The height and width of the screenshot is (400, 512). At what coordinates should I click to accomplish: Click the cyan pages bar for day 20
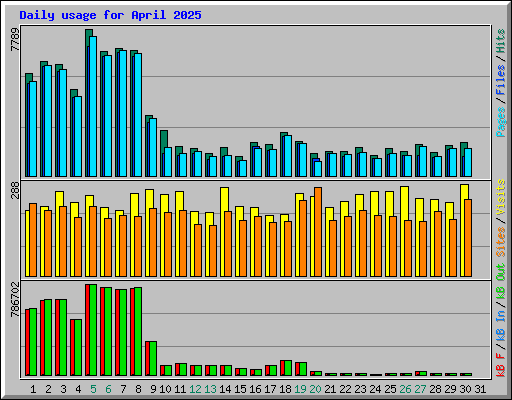click(x=318, y=169)
